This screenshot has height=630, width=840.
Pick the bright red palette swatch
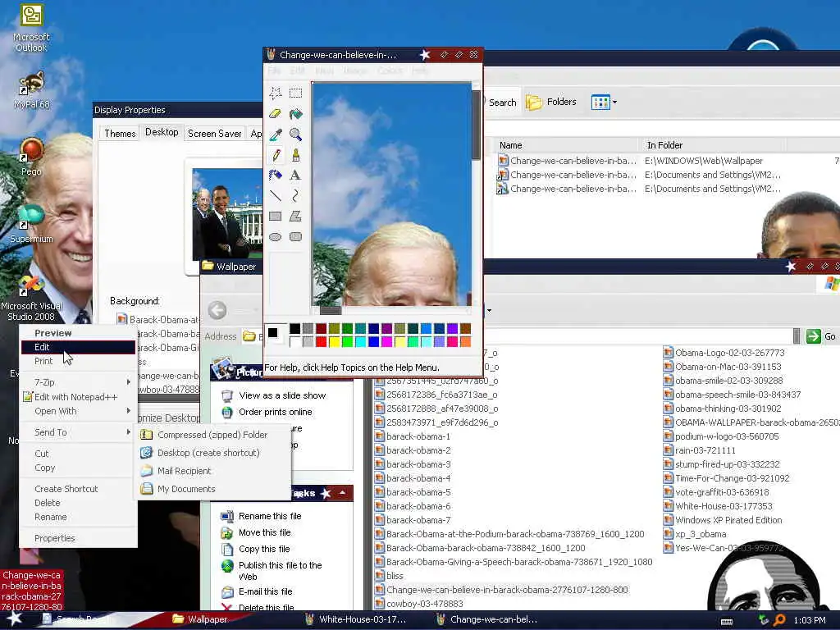(x=321, y=342)
